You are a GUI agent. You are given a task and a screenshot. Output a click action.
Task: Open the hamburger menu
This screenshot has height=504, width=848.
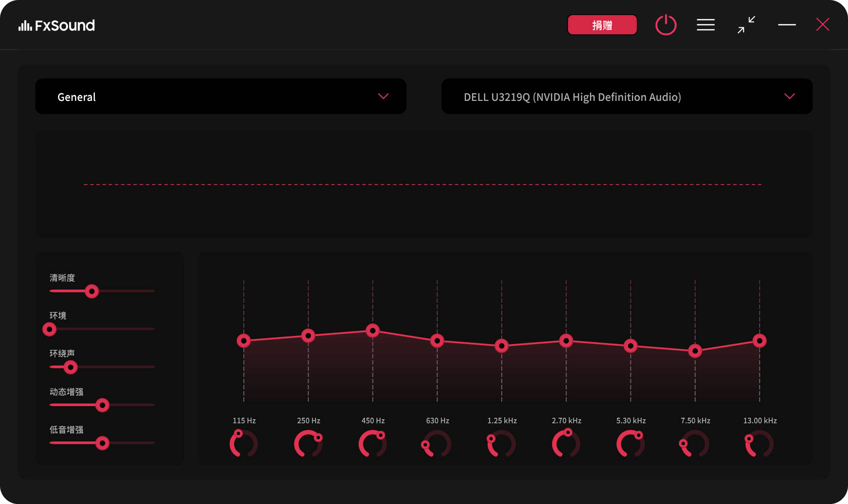(706, 25)
